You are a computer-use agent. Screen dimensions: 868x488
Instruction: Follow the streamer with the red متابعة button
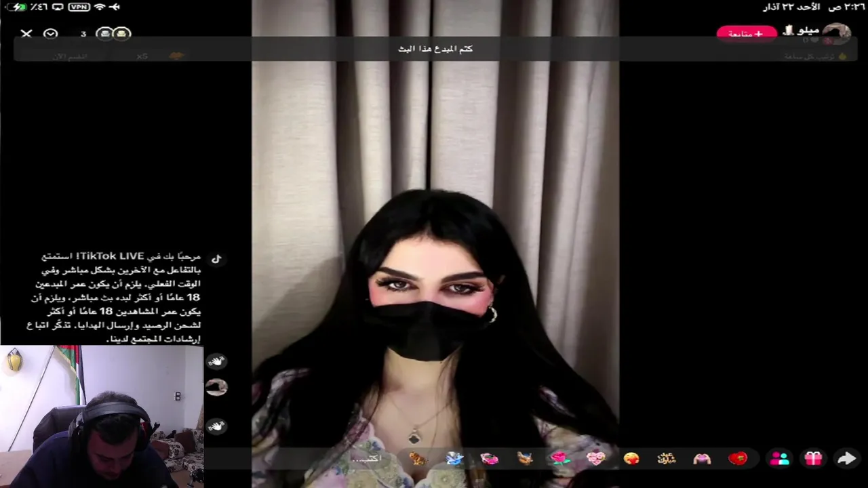(747, 33)
